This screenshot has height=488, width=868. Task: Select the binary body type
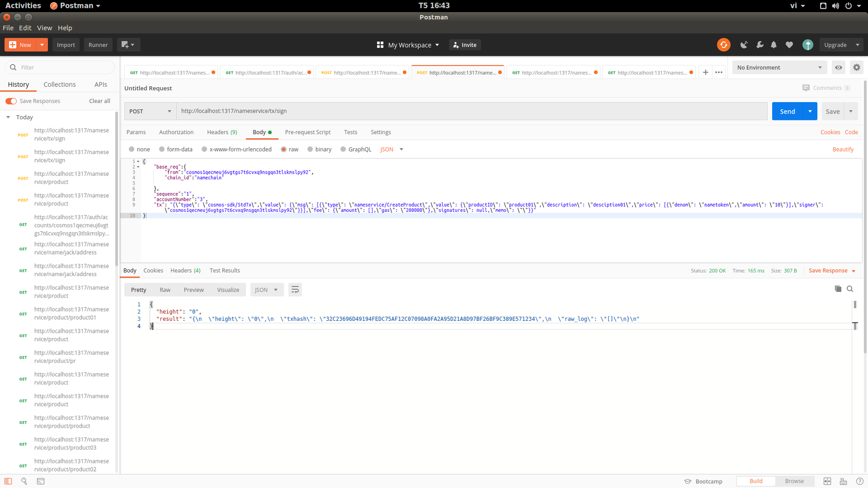point(310,149)
